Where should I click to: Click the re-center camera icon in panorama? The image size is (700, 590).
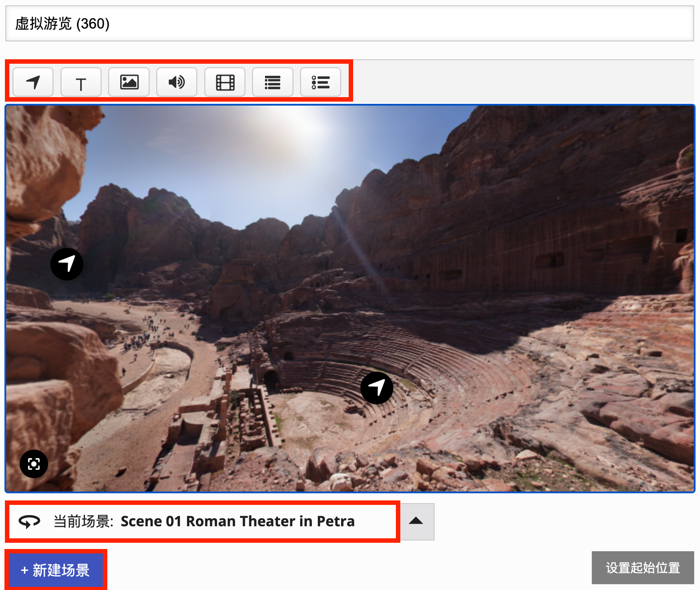[x=34, y=464]
